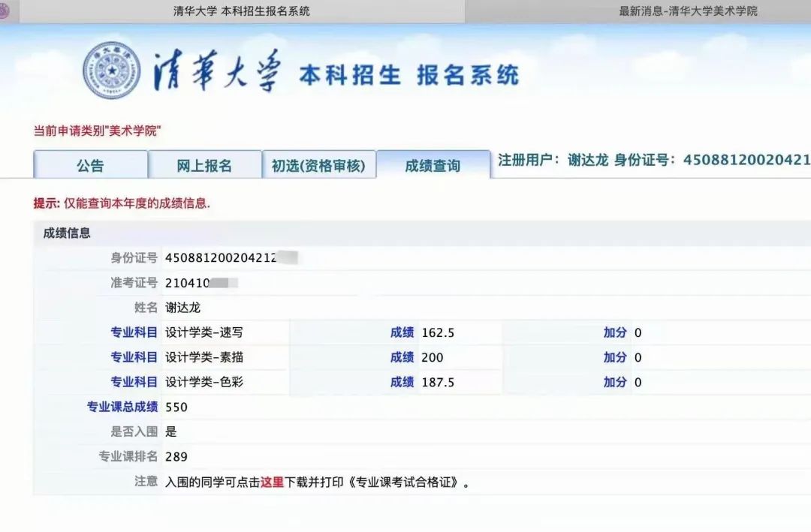Click the 加分 value in the 速写 row

(638, 332)
